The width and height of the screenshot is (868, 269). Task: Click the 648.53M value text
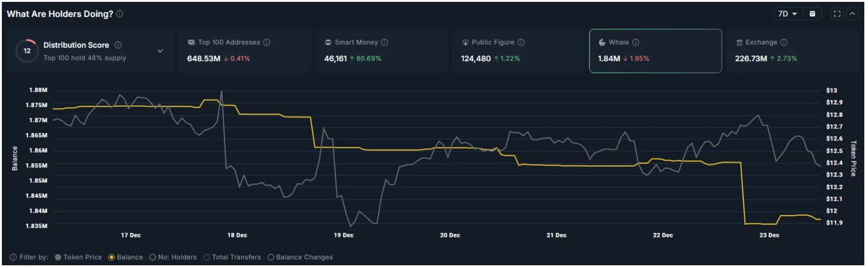tap(204, 58)
